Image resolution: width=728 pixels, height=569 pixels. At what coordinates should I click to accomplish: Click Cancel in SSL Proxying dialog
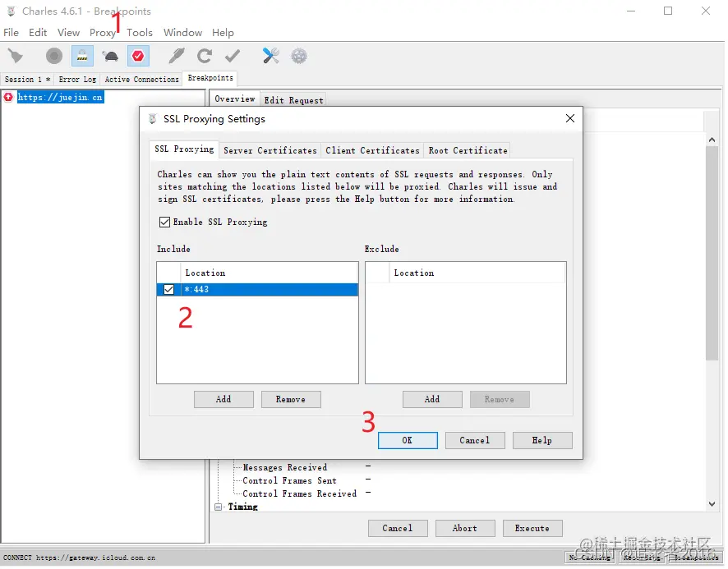(x=474, y=440)
